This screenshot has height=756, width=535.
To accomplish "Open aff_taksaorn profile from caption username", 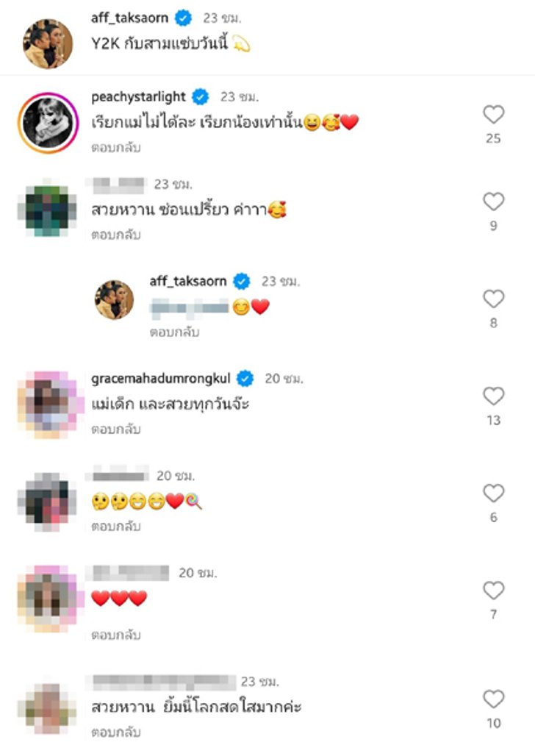I will tap(129, 18).
